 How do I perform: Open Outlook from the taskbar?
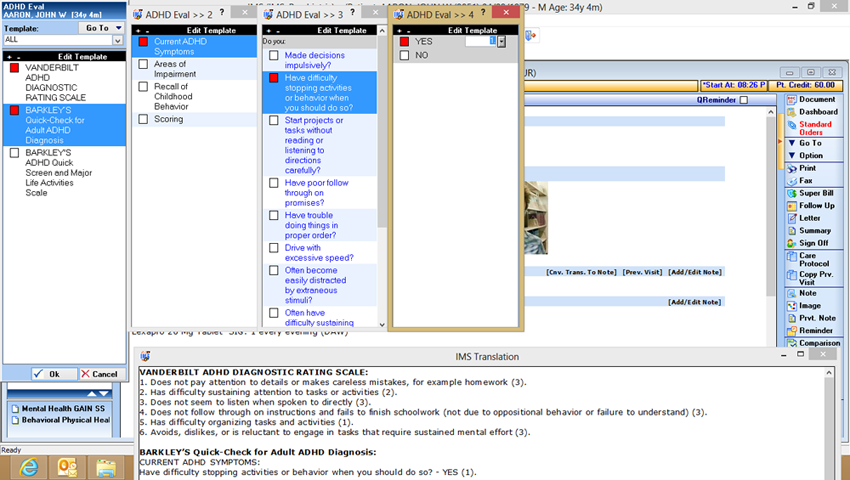(67, 468)
